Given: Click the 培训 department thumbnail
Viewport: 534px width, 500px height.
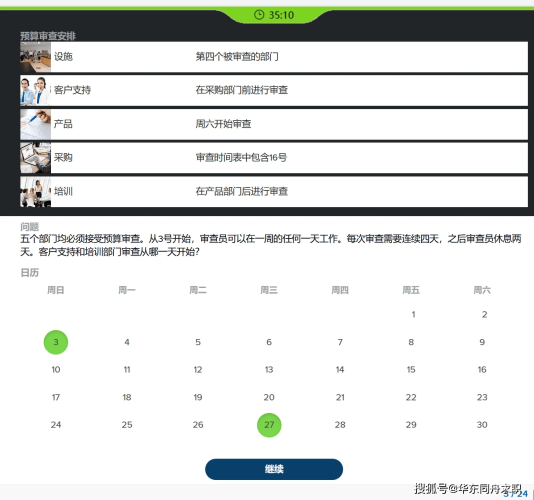Looking at the screenshot, I should [35, 192].
